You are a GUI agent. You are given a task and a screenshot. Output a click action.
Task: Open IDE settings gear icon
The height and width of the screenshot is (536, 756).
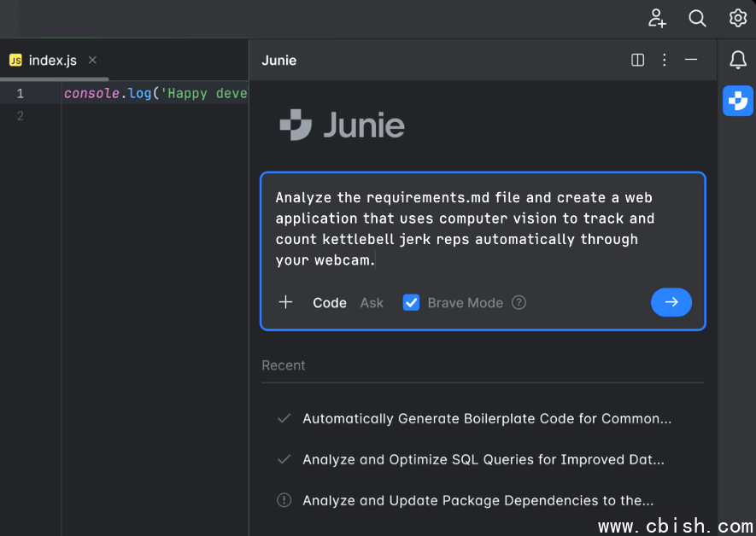(x=738, y=18)
